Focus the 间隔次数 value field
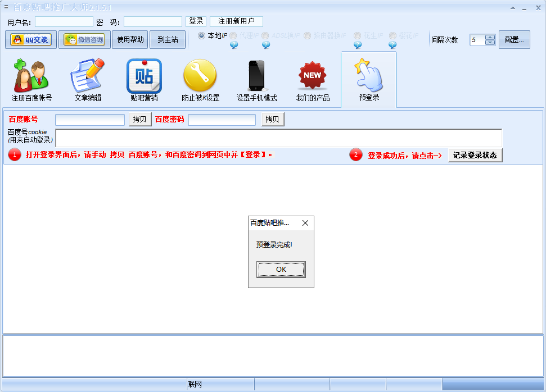Viewport: 546px width, 392px height. pos(477,40)
